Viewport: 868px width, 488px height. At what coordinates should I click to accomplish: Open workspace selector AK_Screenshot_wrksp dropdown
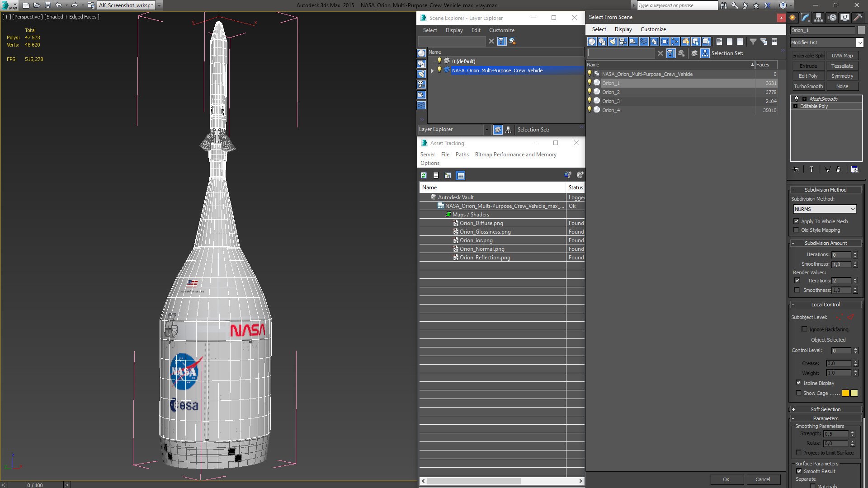click(152, 5)
